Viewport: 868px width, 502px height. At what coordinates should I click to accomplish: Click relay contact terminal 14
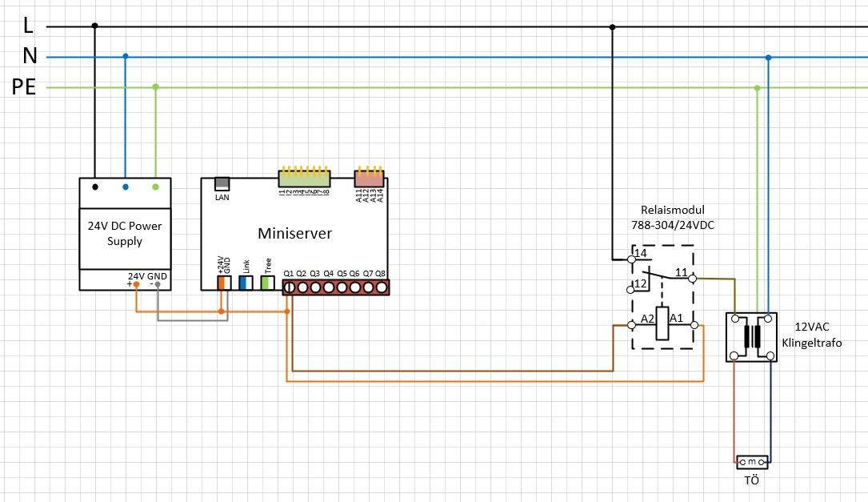[630, 259]
